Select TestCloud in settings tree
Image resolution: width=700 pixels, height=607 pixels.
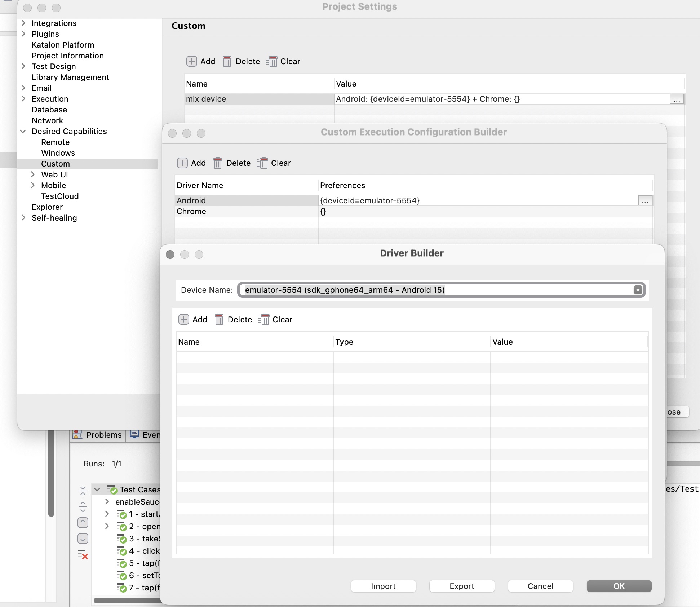click(x=60, y=196)
